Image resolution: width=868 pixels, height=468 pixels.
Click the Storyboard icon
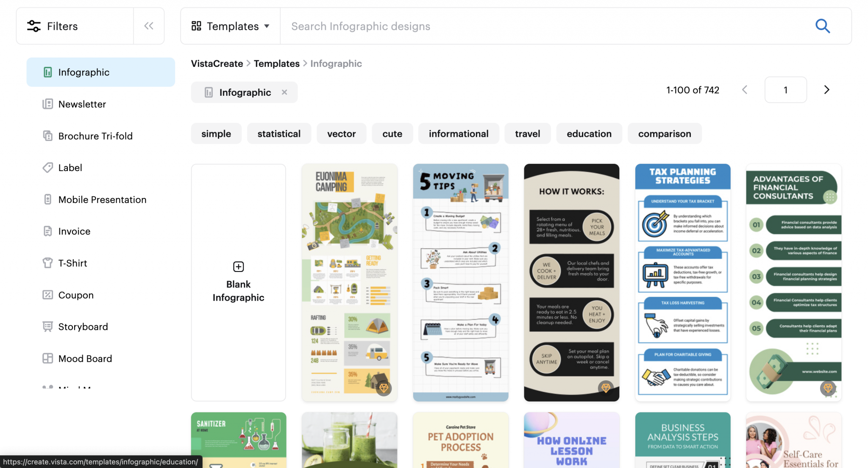(47, 327)
